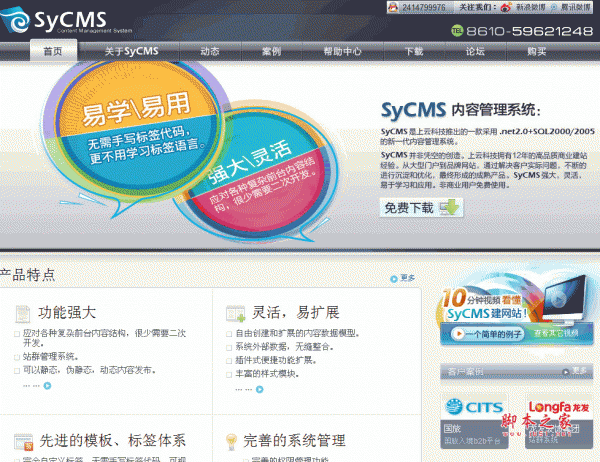
Task: Click the green TEL phone icon
Action: point(457,31)
